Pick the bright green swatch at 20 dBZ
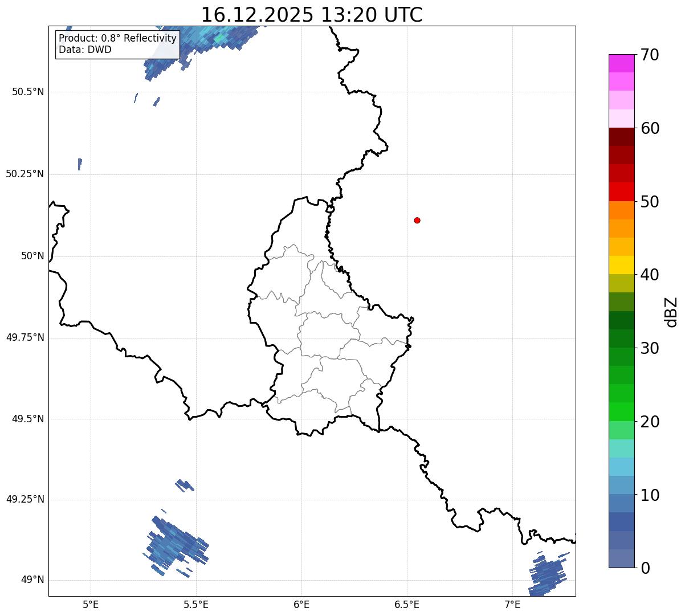This screenshot has height=616, width=685. tap(622, 411)
